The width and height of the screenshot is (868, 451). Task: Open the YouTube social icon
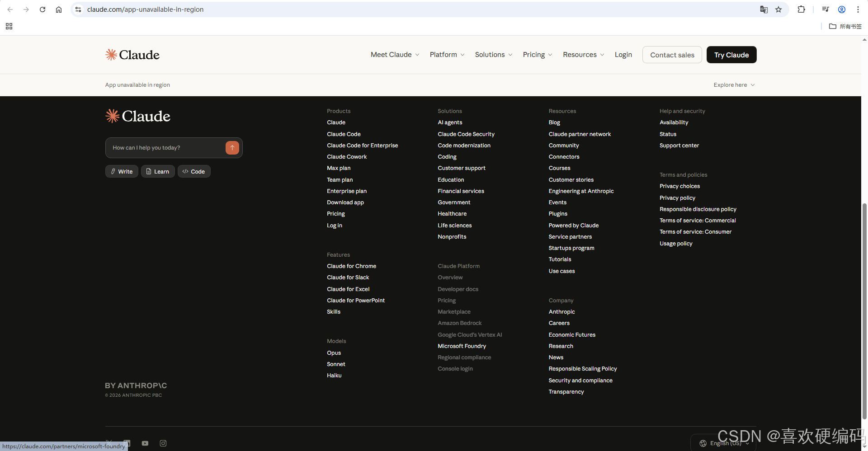click(145, 443)
